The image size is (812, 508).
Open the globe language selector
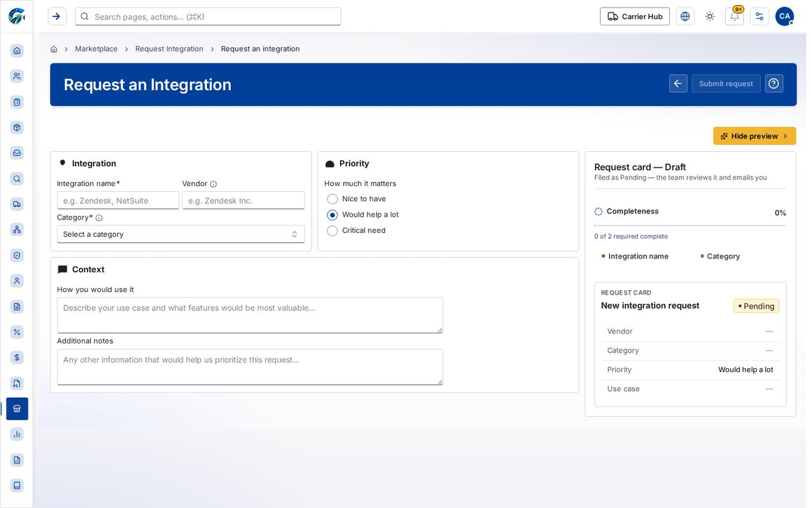click(x=685, y=17)
